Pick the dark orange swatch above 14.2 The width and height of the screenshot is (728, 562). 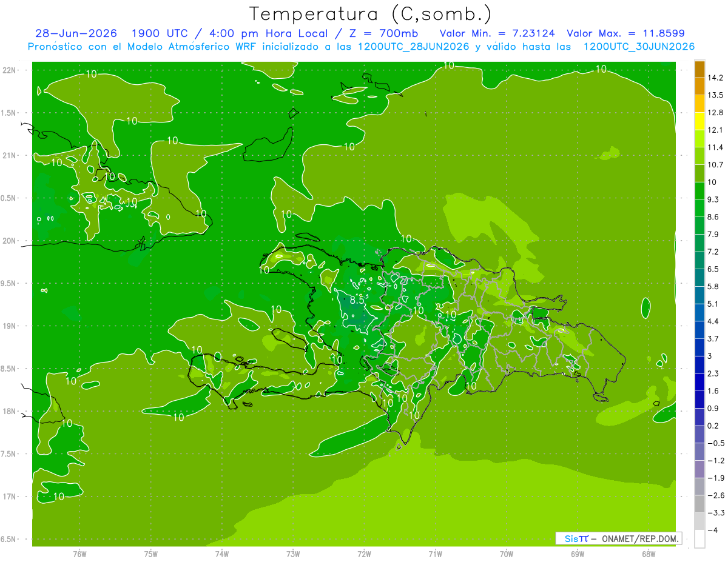click(x=699, y=69)
